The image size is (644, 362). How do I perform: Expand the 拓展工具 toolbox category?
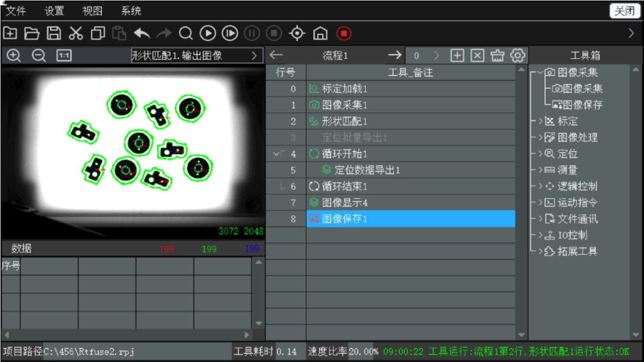click(x=540, y=251)
